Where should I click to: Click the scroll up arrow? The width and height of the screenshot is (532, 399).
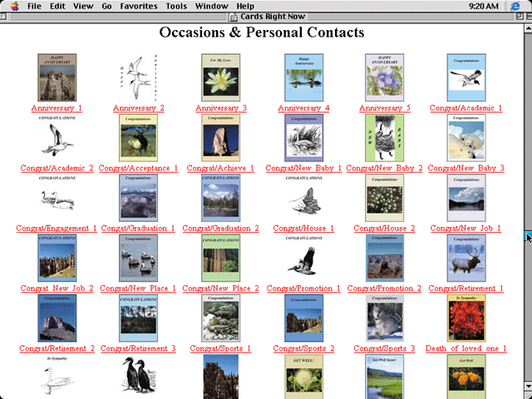(529, 29)
